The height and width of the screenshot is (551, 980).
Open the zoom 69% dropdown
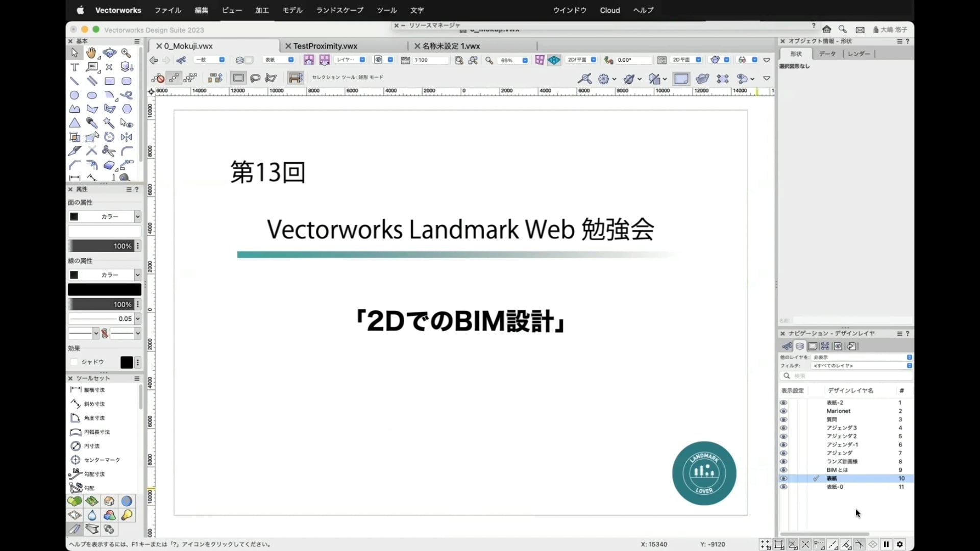pos(513,60)
